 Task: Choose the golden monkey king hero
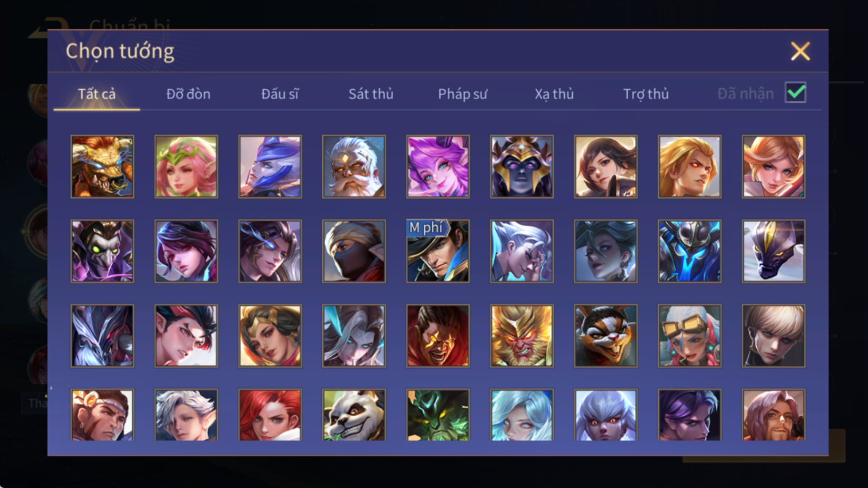[x=522, y=336]
